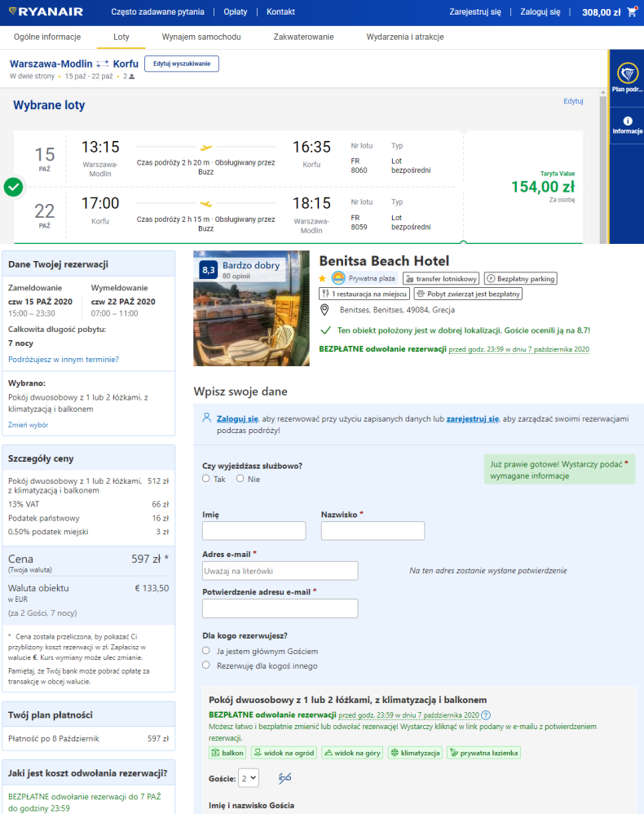Click the hotel address location pin icon
The width and height of the screenshot is (644, 814).
pos(325,310)
